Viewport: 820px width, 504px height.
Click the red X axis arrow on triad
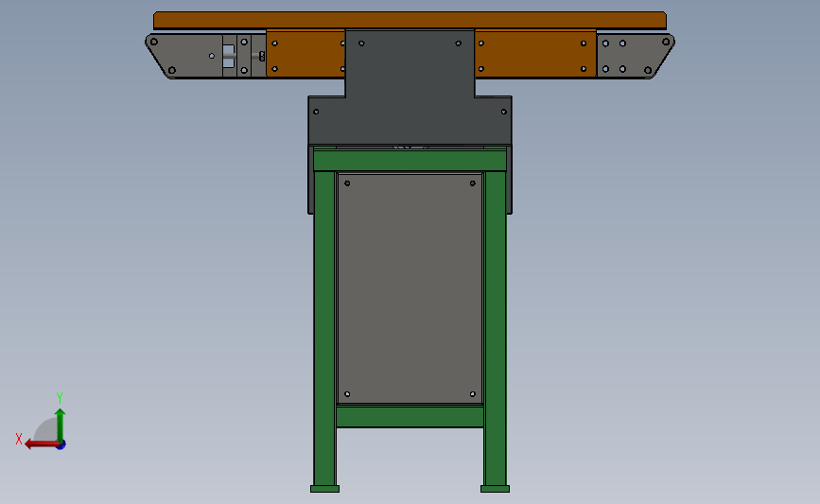pyautogui.click(x=41, y=444)
